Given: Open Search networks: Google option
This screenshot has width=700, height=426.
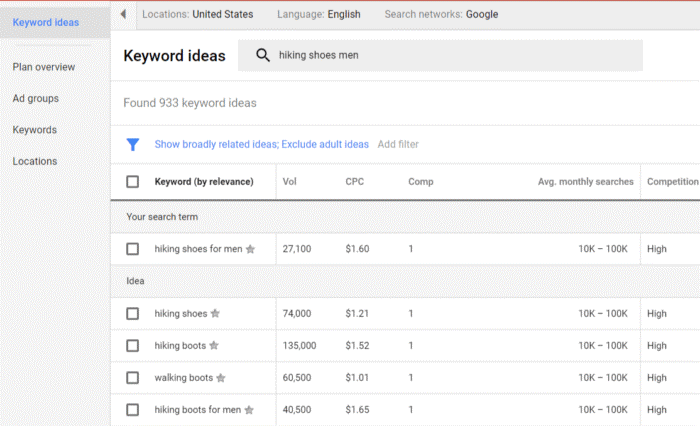Looking at the screenshot, I should (441, 14).
